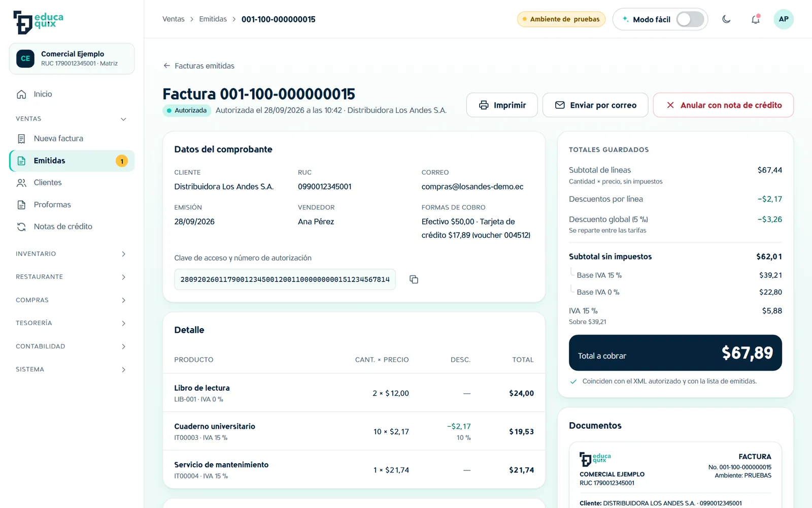Screen dimensions: 812x508
Task: Click the Proformas document icon
Action: pyautogui.click(x=21, y=205)
